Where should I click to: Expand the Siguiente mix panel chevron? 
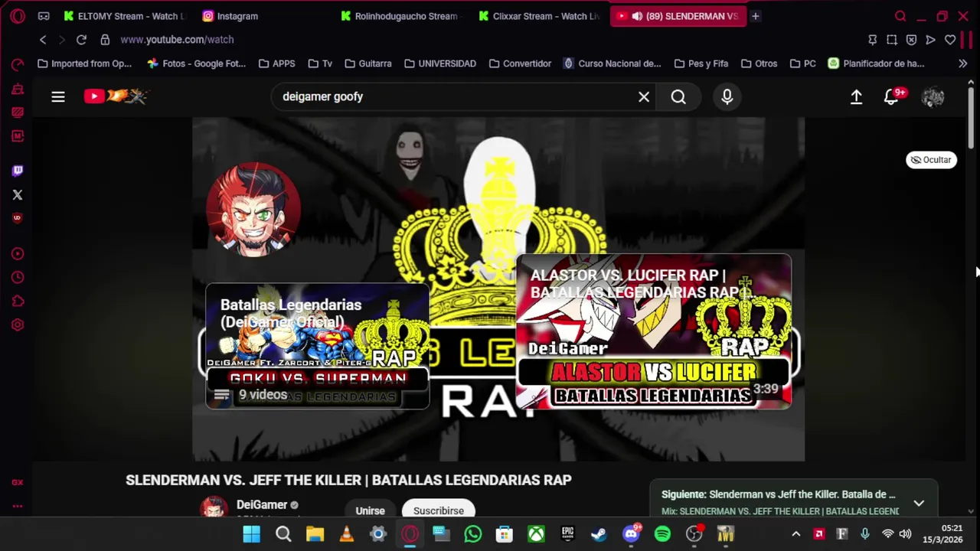point(919,503)
